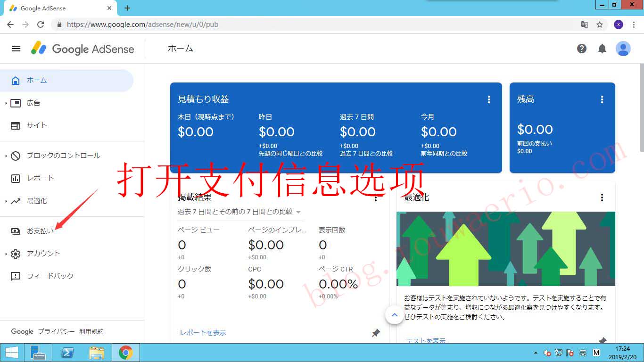This screenshot has width=644, height=362.
Task: Click the ホーム house icon in sidebar
Action: pos(16,81)
